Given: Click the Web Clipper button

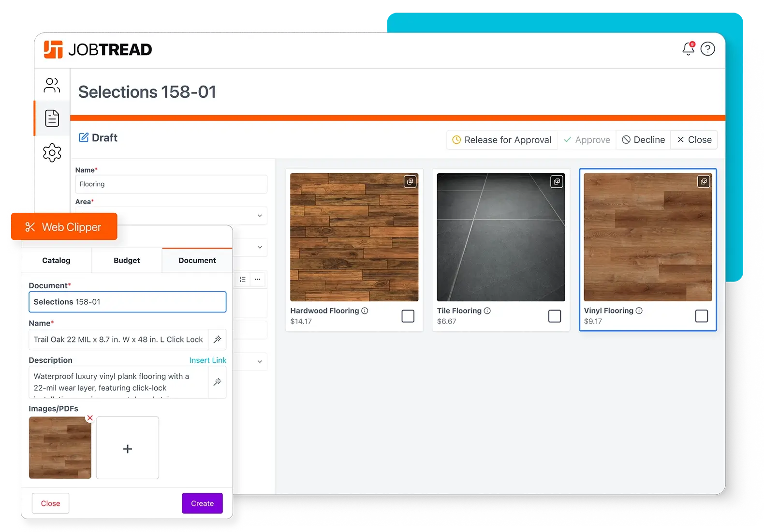Looking at the screenshot, I should (x=64, y=226).
